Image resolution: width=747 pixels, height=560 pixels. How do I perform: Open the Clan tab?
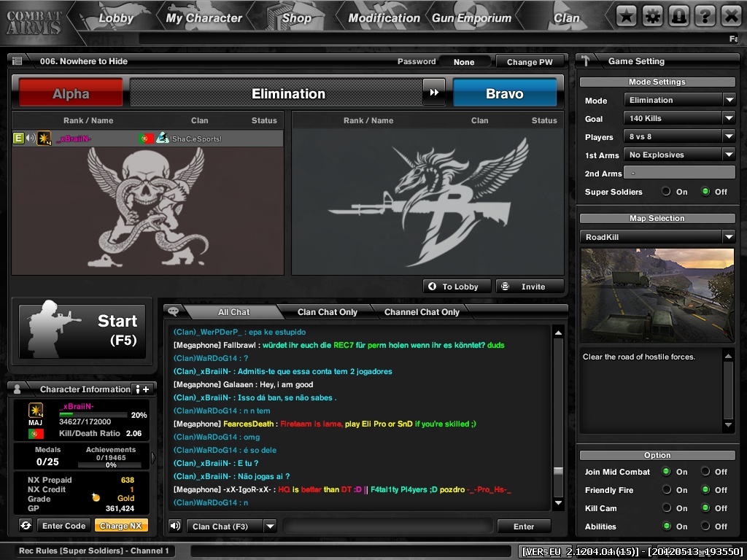click(566, 18)
